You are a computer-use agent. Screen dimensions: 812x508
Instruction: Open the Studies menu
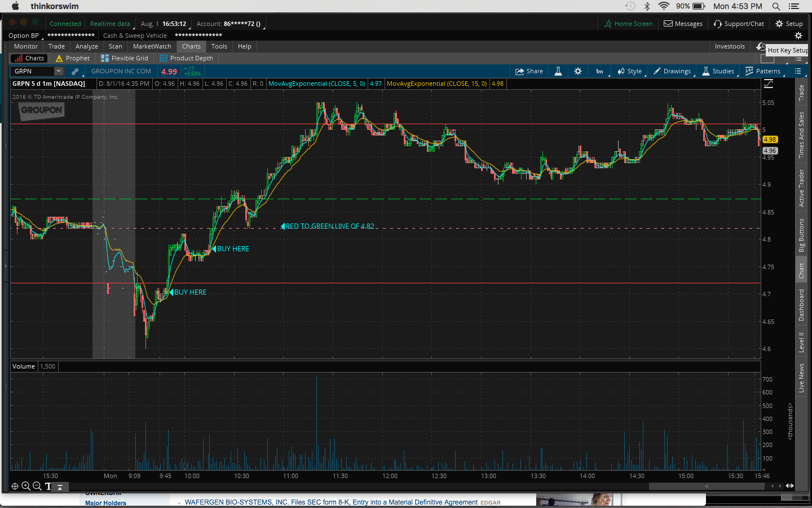[x=718, y=72]
